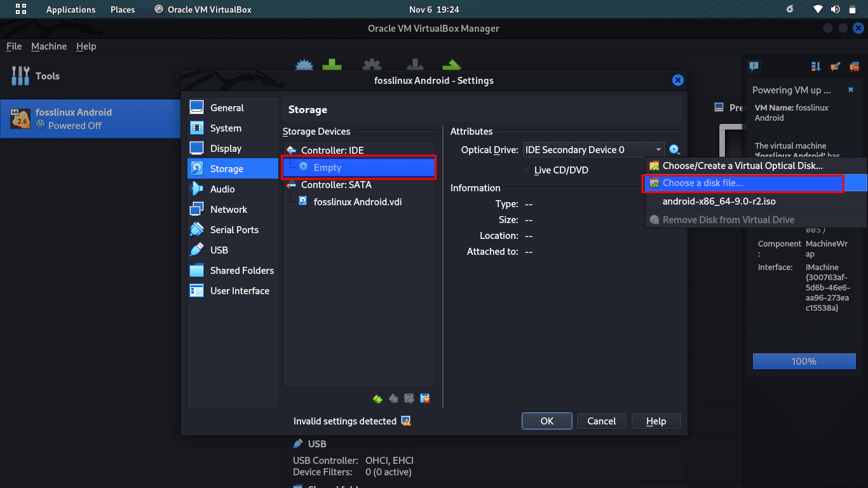Open the Optical Drive IDE Secondary Device dropdown
Screen dimensions: 868x488
coord(593,150)
